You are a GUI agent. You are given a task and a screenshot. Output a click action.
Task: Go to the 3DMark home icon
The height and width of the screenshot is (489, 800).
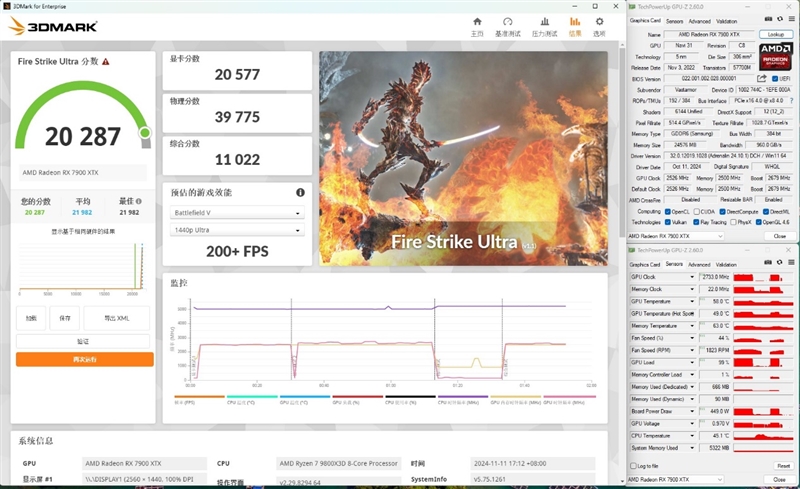477,22
